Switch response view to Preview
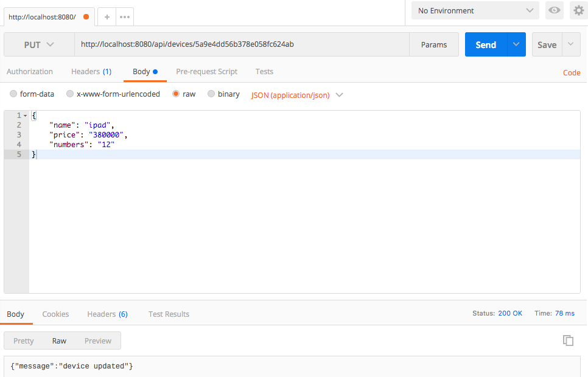The width and height of the screenshot is (588, 377). (98, 341)
